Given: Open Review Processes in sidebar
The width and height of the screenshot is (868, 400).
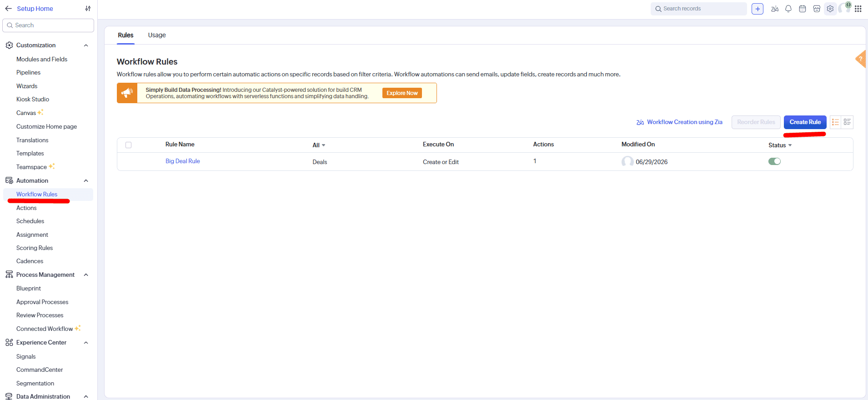Looking at the screenshot, I should 40,315.
